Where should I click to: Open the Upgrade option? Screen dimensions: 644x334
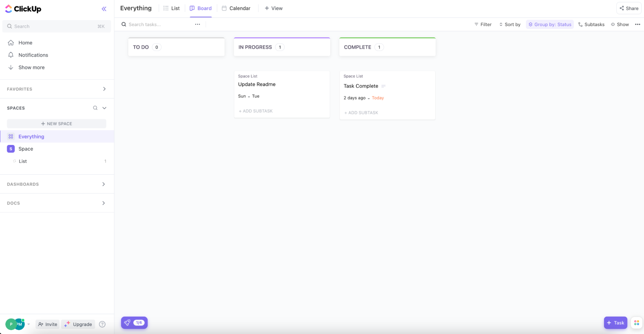[x=78, y=324]
